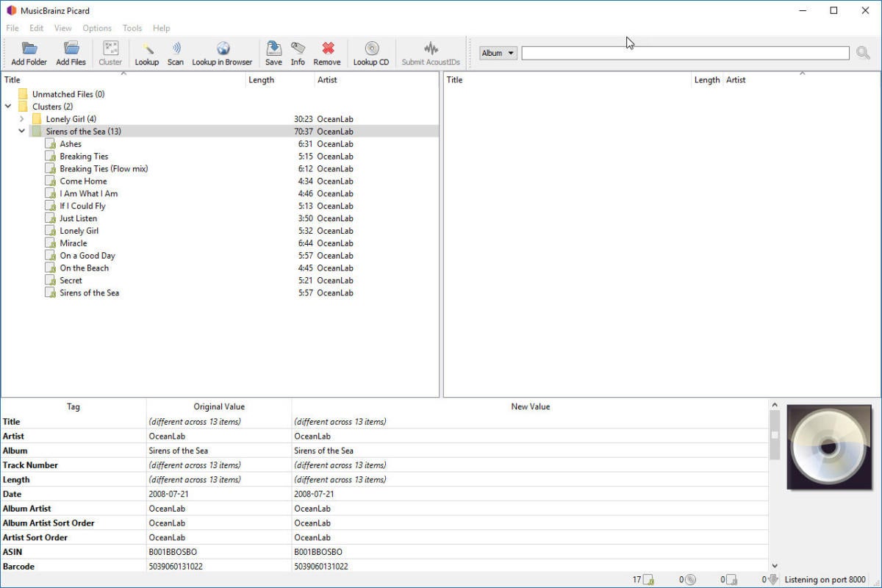Click the Cluster toolbar icon

(110, 49)
